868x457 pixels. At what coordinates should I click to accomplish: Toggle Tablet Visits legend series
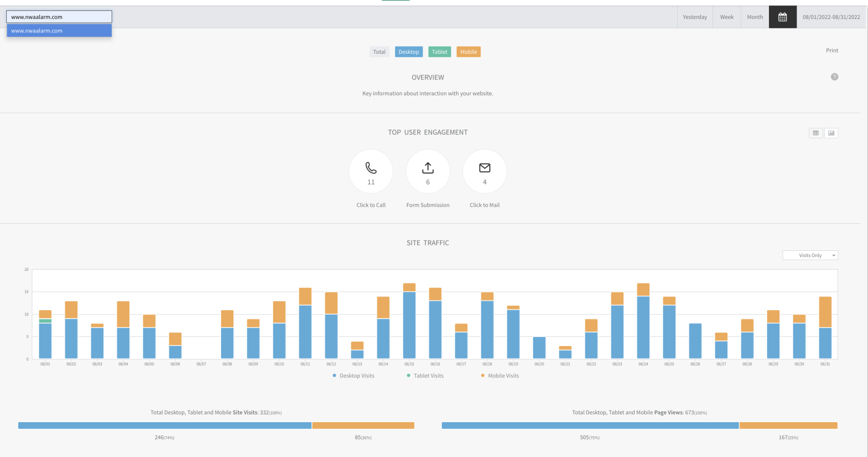[425, 376]
